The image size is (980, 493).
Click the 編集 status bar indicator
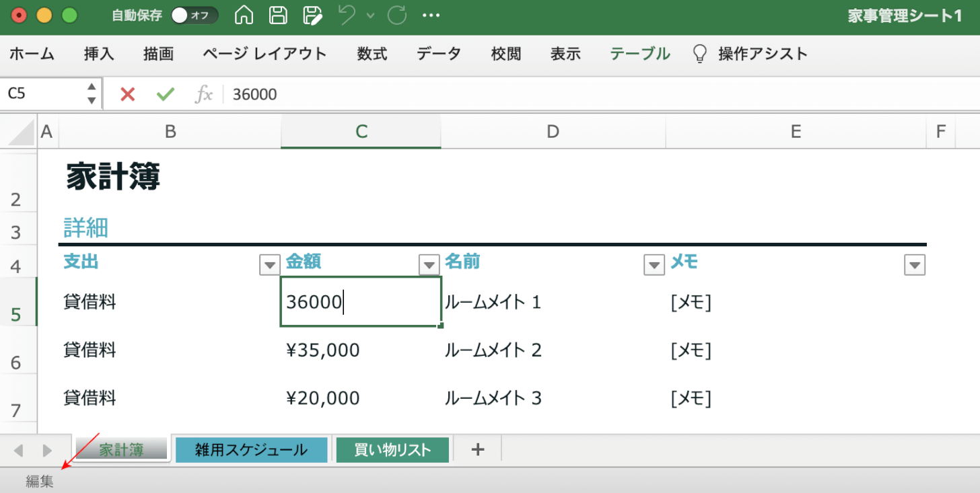40,482
